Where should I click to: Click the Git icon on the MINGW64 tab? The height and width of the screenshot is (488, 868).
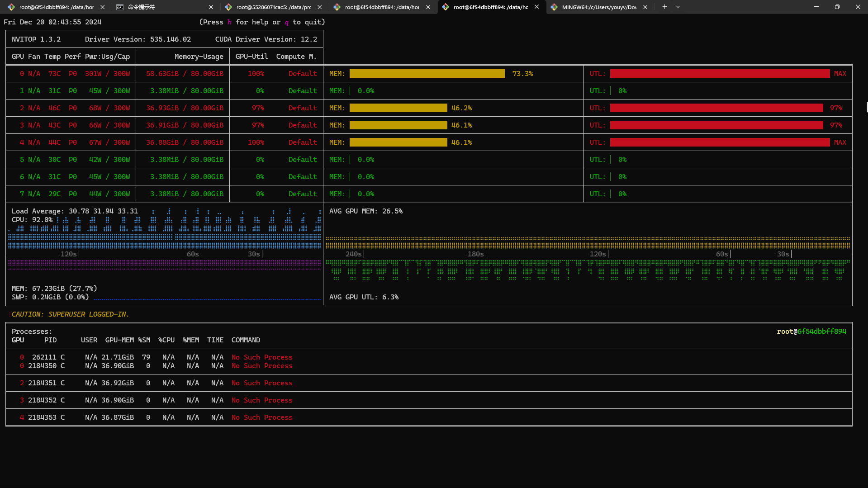click(x=554, y=7)
